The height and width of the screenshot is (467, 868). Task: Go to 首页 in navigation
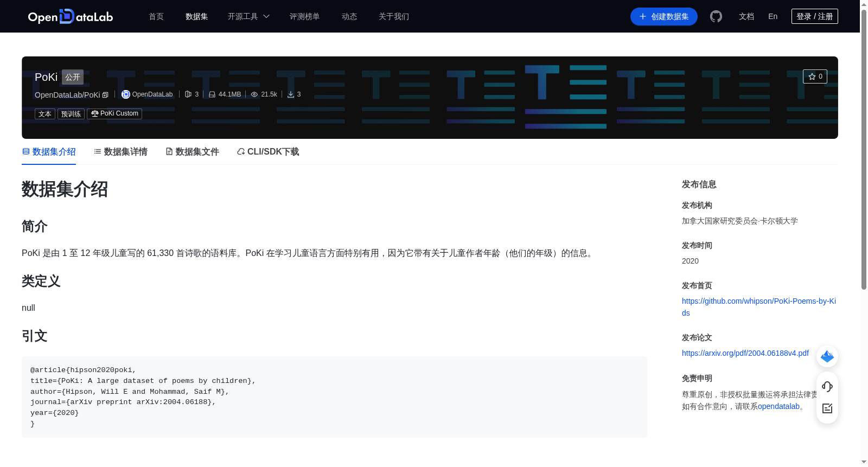pos(156,17)
